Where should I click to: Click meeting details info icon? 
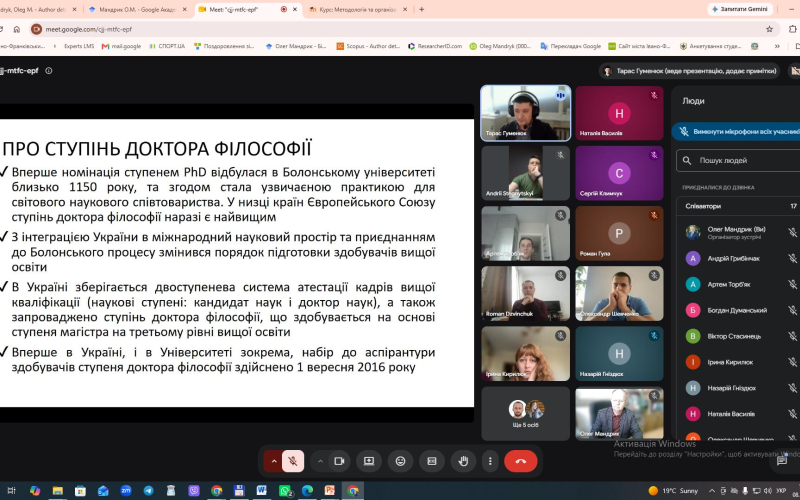pyautogui.click(x=49, y=71)
